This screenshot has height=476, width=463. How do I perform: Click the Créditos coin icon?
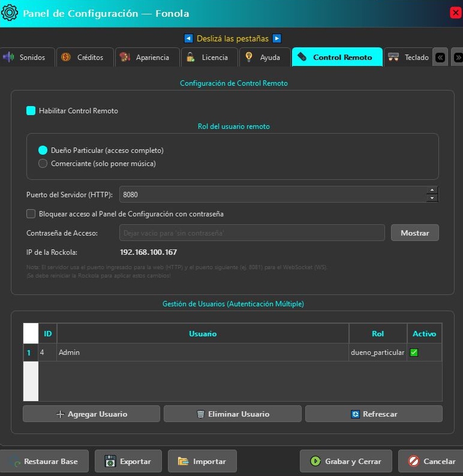click(x=66, y=57)
